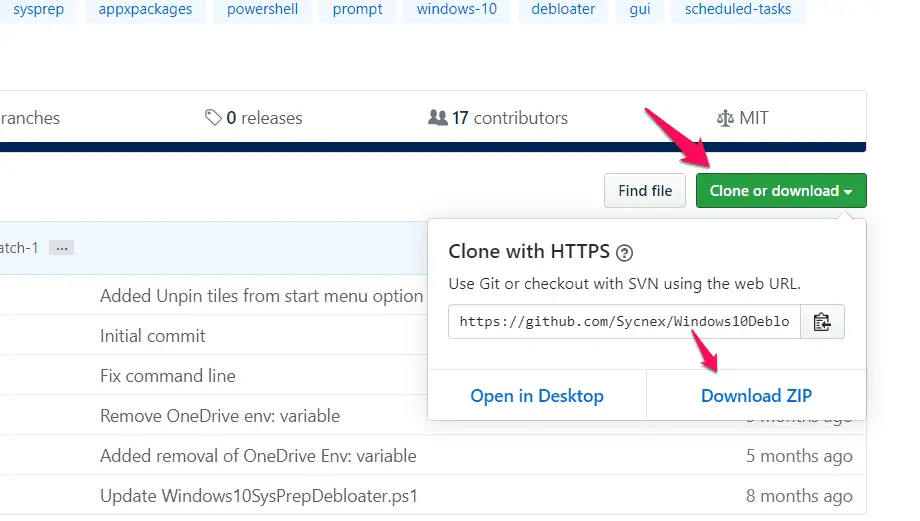Click Open in Desktop
This screenshot has width=920, height=521.
coord(537,395)
